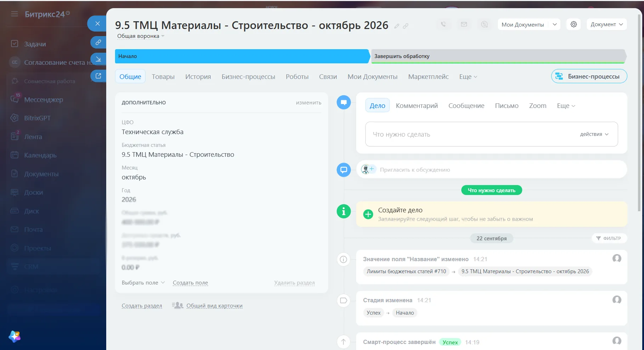Open hamburger menu beside Битрикс24 logo

coord(15,14)
